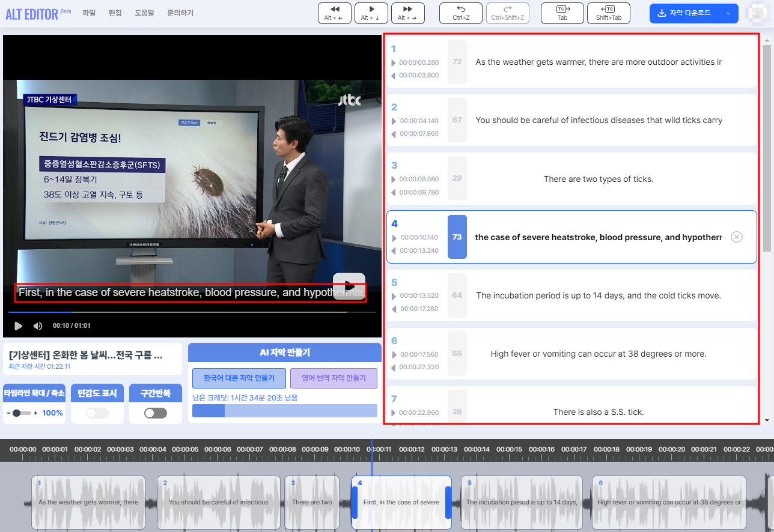Screen dimensions: 774x532
Task: Set start time arrow for subtitle 1
Action: tap(394, 62)
